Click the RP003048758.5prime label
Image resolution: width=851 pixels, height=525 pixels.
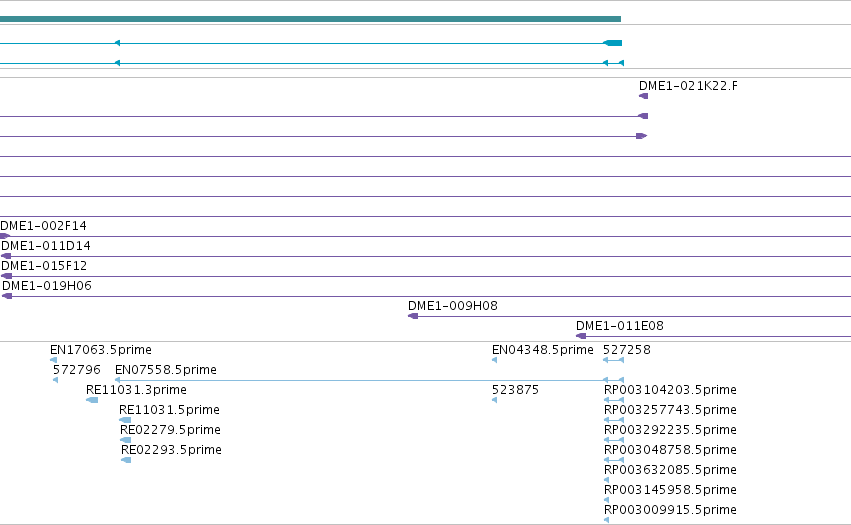pos(670,450)
